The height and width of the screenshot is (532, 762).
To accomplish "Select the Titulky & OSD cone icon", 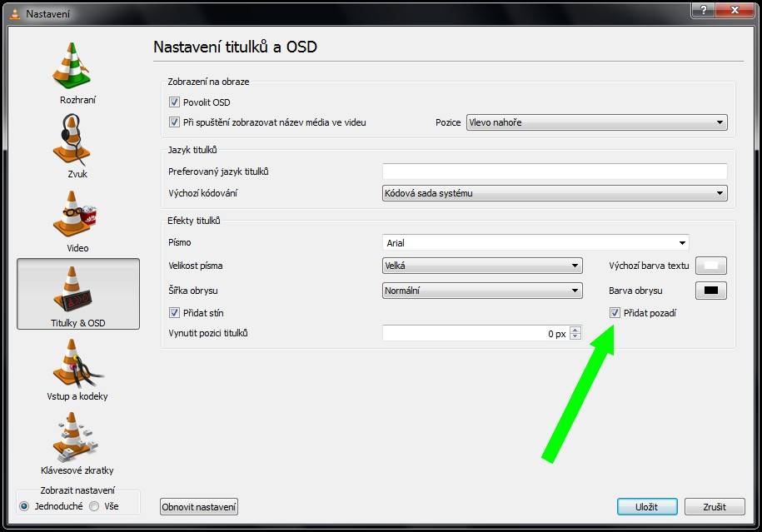I will click(73, 289).
